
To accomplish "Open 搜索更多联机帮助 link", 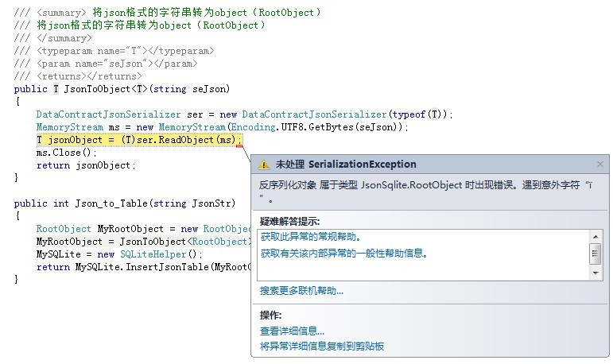I will pos(301,291).
